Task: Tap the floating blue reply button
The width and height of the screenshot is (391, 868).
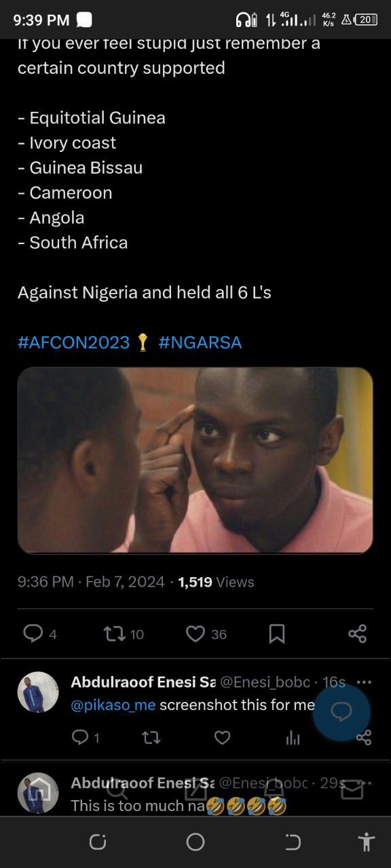Action: [341, 711]
